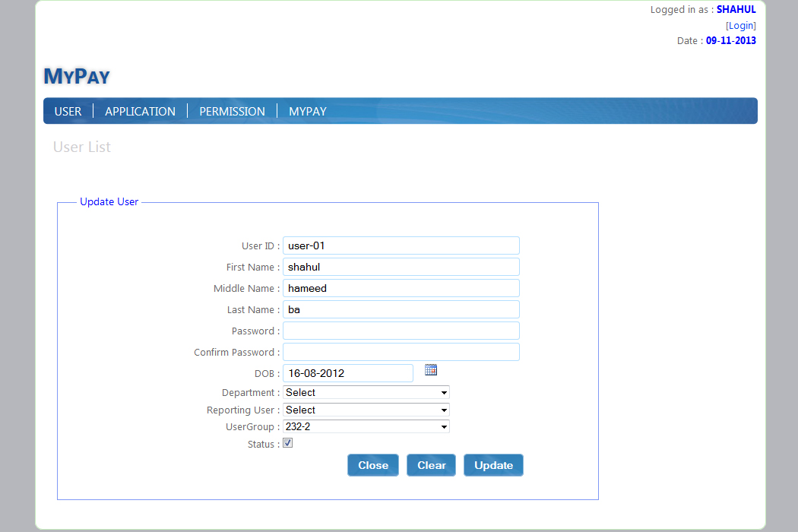Image resolution: width=798 pixels, height=532 pixels.
Task: Focus the First Name field
Action: point(401,267)
